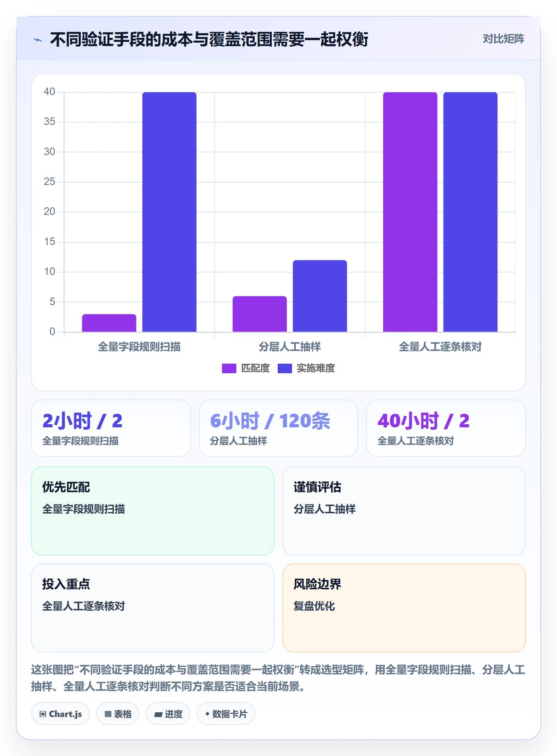Click the y-axis value 40

tap(49, 92)
